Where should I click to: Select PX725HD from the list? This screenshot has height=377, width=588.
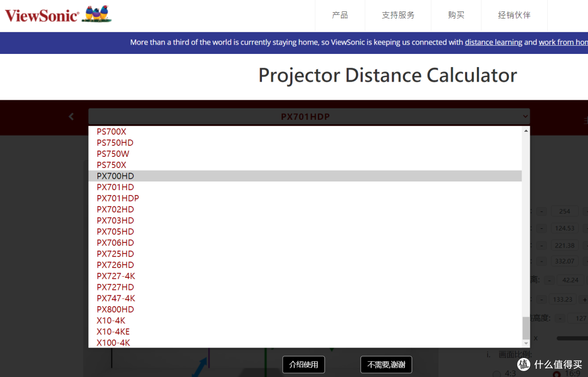point(305,254)
